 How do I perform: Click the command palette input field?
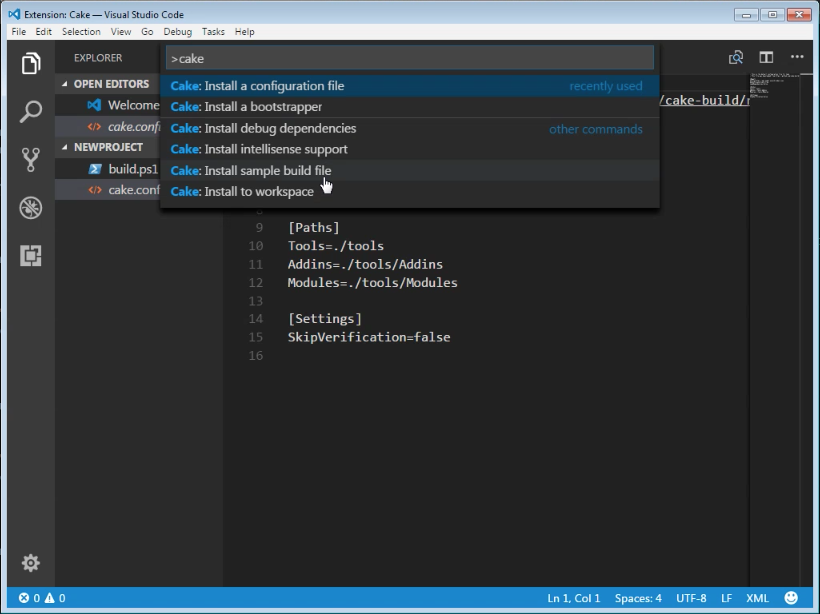pos(409,58)
